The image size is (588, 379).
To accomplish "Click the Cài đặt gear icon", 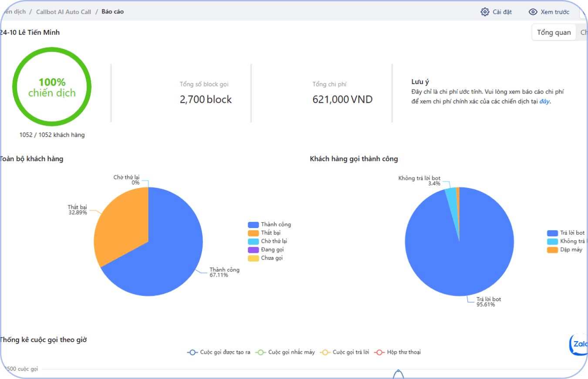I will (485, 12).
